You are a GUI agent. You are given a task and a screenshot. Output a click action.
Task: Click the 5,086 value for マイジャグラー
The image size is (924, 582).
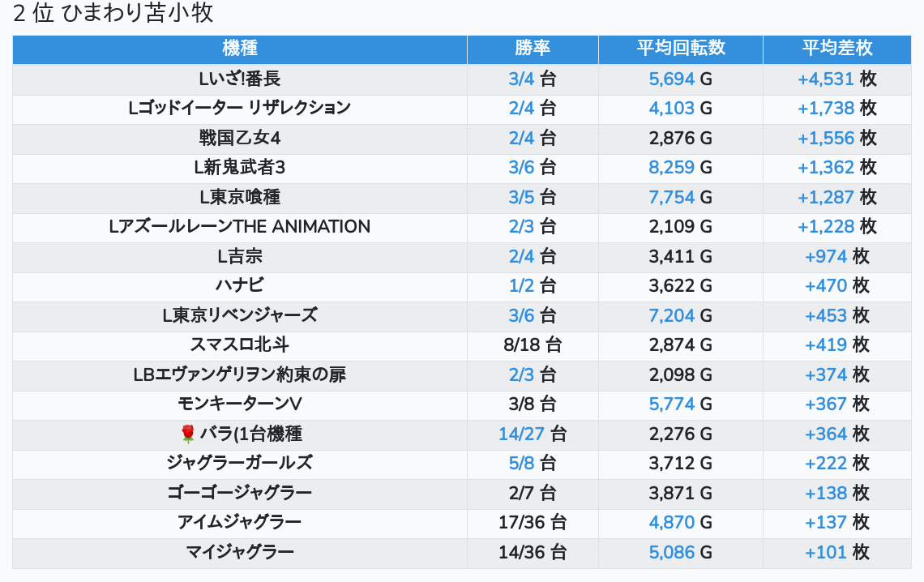(671, 552)
